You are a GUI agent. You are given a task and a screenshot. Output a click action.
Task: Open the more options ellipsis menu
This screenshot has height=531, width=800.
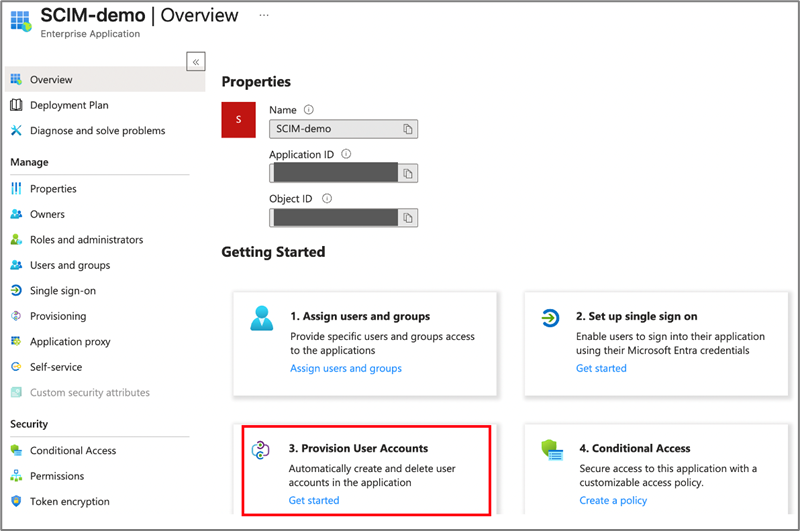pyautogui.click(x=264, y=16)
